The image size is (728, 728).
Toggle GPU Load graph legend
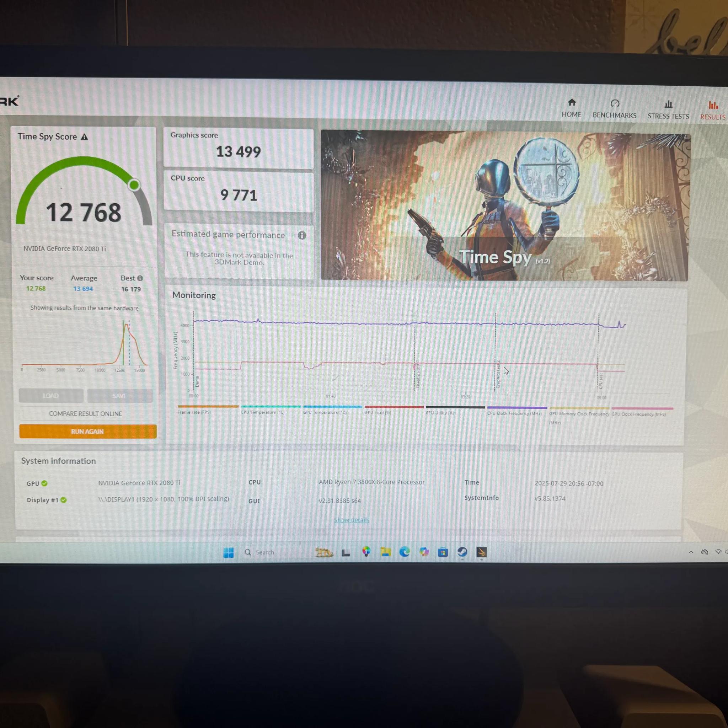click(394, 410)
